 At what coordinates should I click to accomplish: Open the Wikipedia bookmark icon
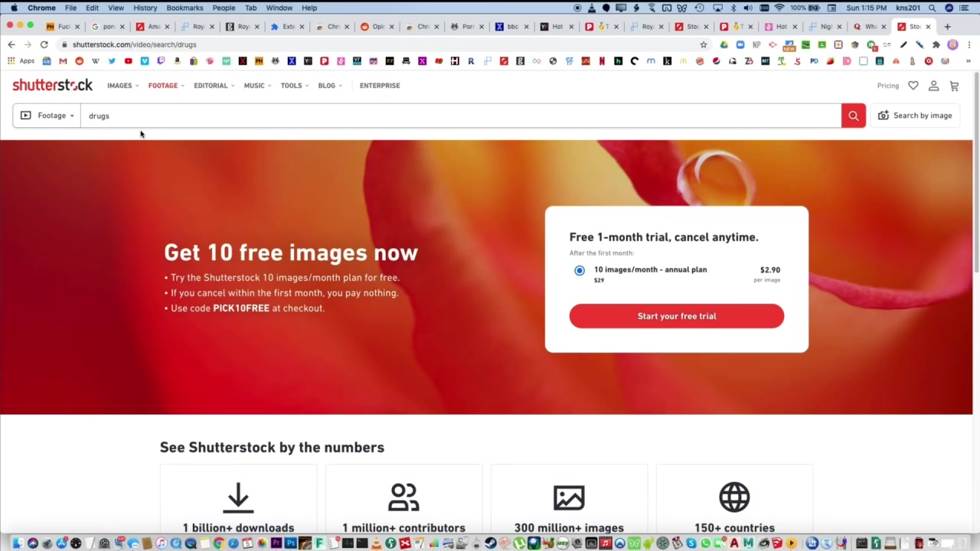[95, 61]
